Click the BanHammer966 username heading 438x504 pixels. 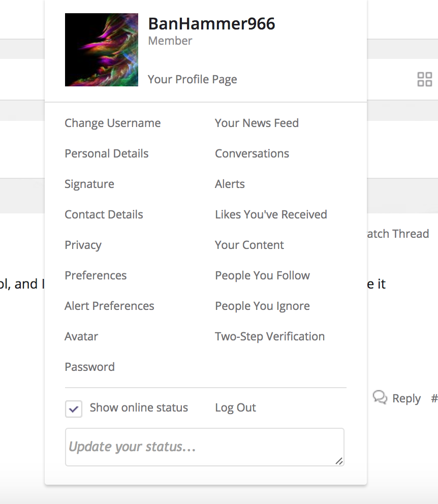tap(211, 24)
